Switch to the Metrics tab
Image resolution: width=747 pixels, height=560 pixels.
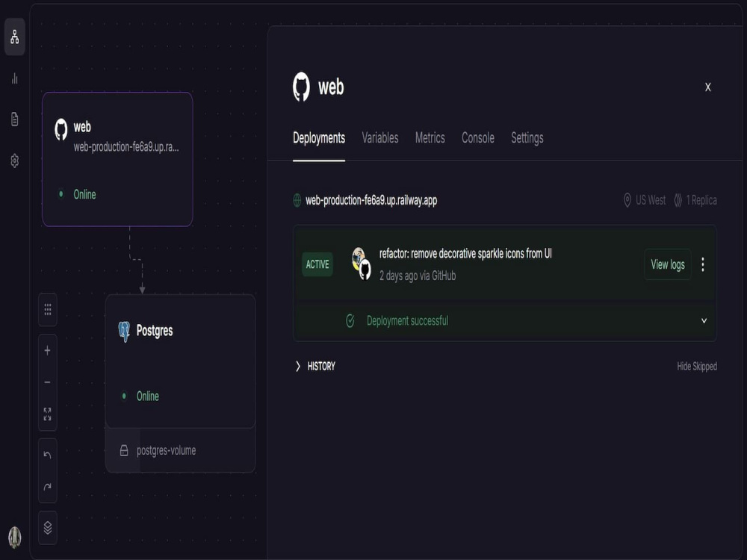(x=430, y=138)
